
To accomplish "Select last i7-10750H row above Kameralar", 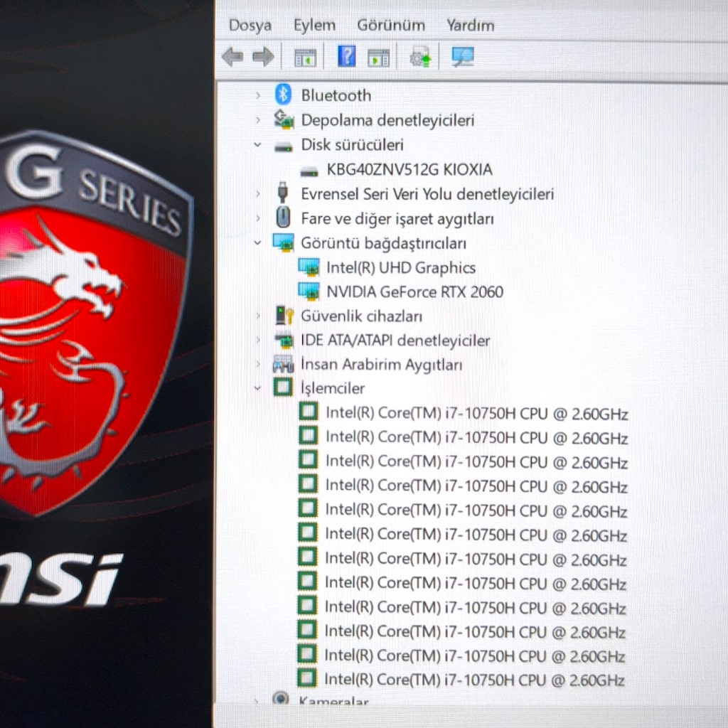I will tap(474, 680).
